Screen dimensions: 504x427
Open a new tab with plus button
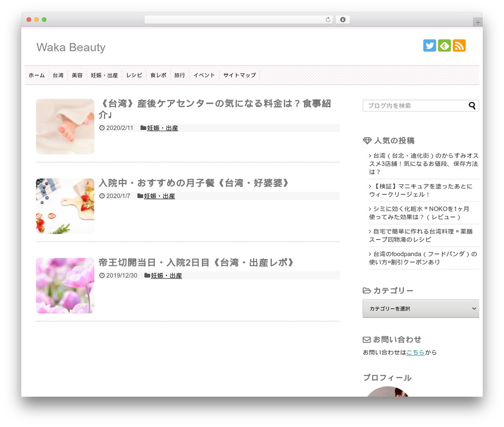[478, 22]
